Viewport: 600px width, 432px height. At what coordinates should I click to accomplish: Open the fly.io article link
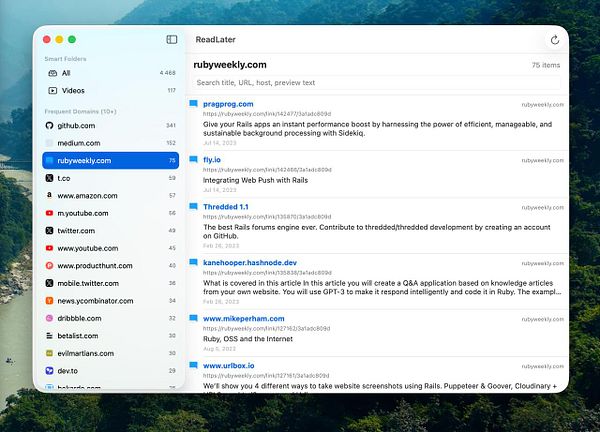click(x=212, y=160)
